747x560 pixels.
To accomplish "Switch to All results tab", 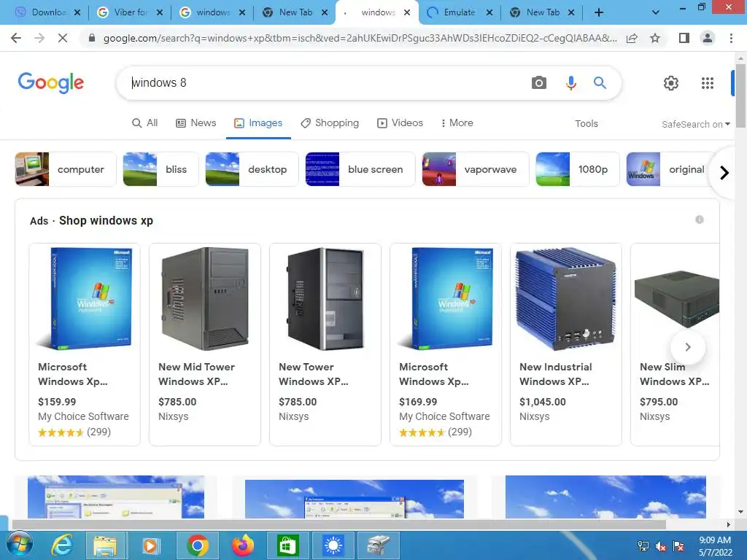I will coord(145,122).
